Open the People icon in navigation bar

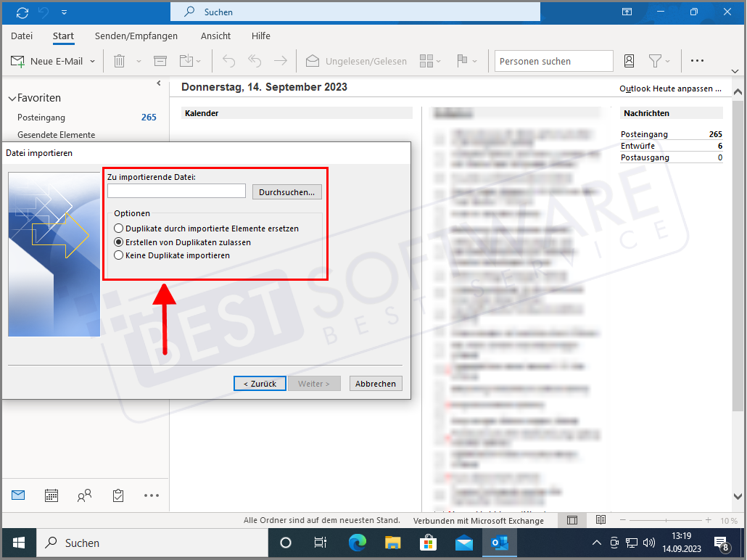click(84, 495)
